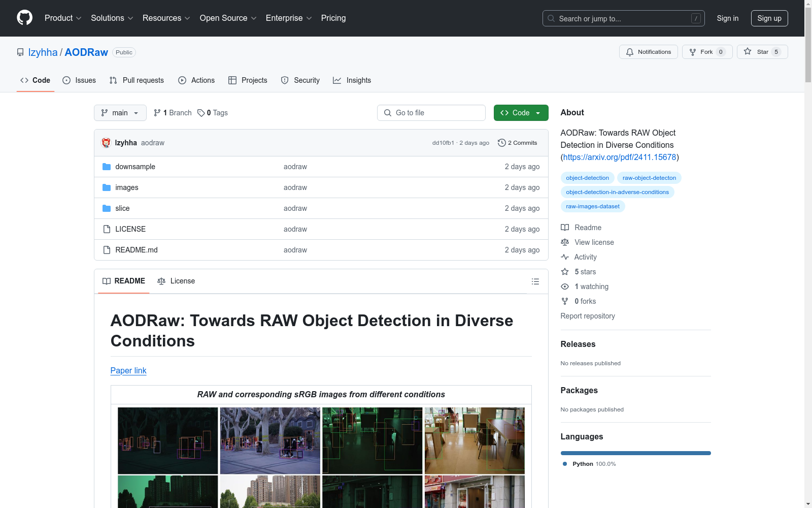
Task: Click the star icon beside 5 stars
Action: [565, 272]
